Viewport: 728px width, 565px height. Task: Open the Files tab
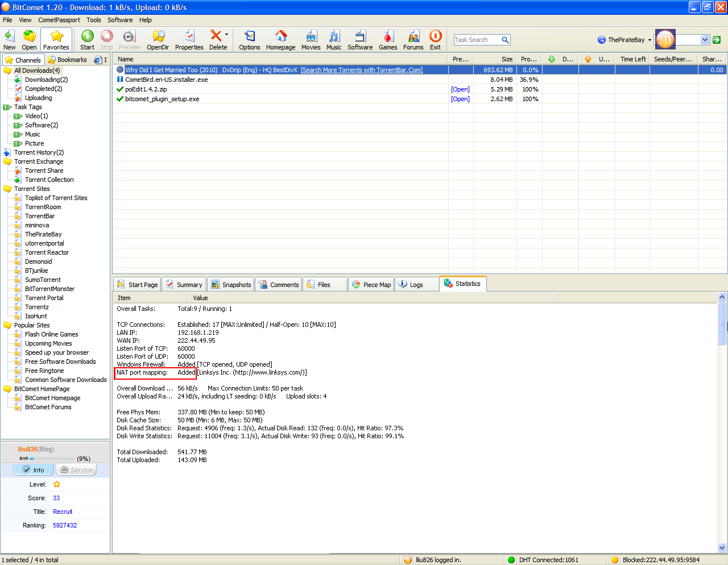(324, 285)
